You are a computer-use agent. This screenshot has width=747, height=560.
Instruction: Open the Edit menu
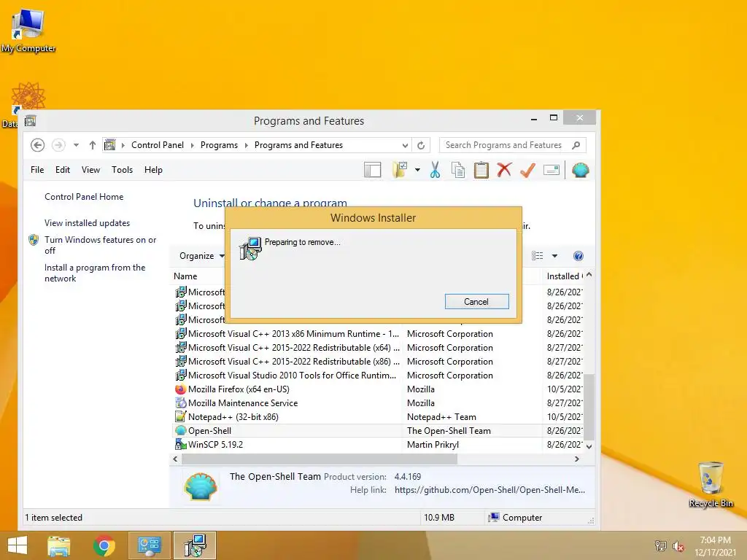[x=63, y=170]
